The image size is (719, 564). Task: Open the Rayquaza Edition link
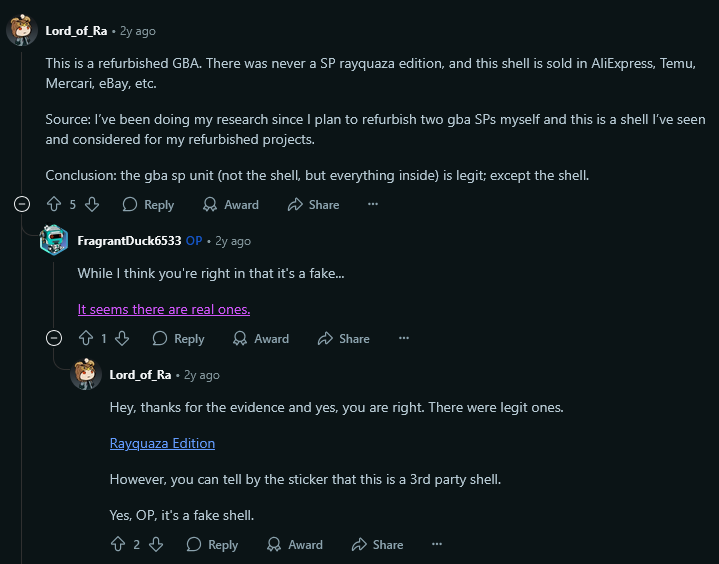pos(162,443)
